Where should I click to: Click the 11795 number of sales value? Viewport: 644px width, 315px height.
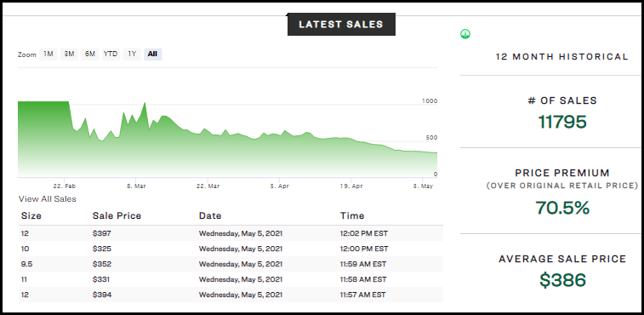tap(562, 122)
